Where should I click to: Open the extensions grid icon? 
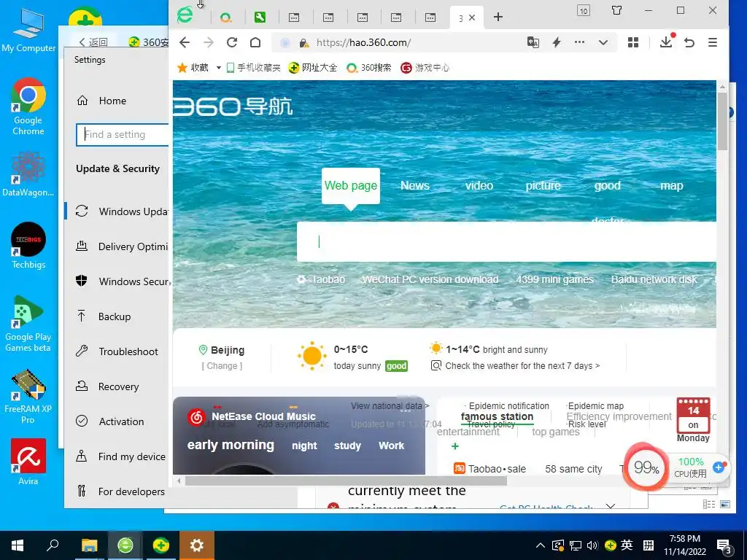pyautogui.click(x=633, y=42)
